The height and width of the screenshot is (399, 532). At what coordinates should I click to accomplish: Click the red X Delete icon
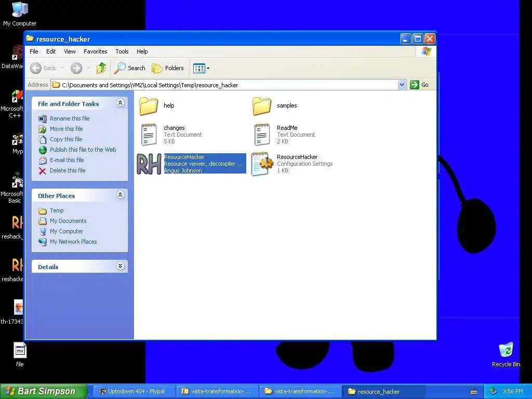(x=43, y=170)
